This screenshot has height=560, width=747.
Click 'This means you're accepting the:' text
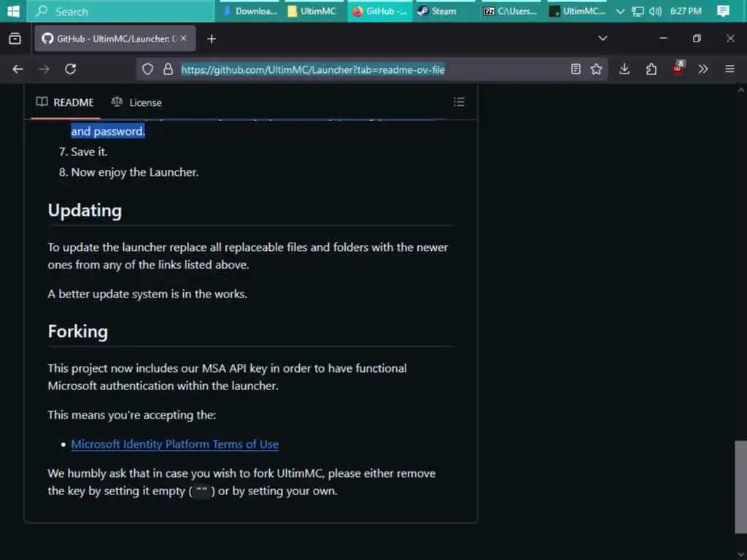[x=132, y=415]
